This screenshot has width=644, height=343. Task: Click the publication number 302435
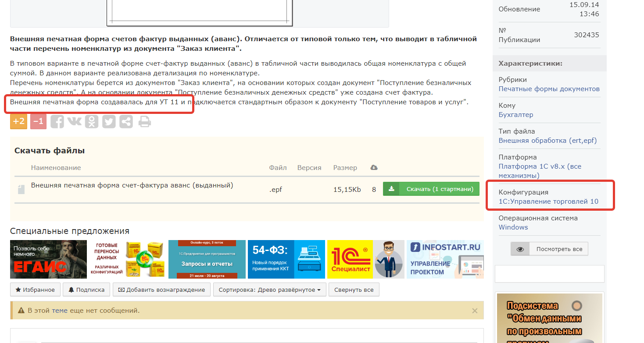click(x=587, y=35)
